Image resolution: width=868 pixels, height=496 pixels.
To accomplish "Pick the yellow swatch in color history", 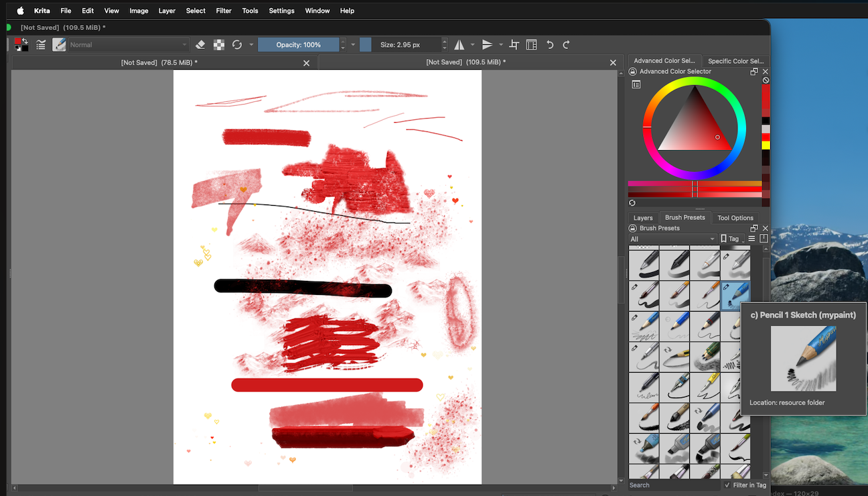I will 766,145.
